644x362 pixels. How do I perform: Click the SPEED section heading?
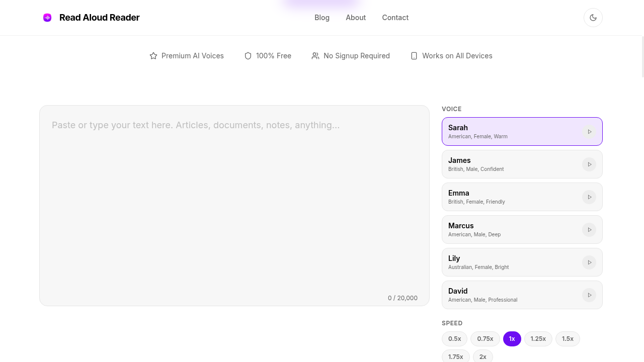pos(452,323)
